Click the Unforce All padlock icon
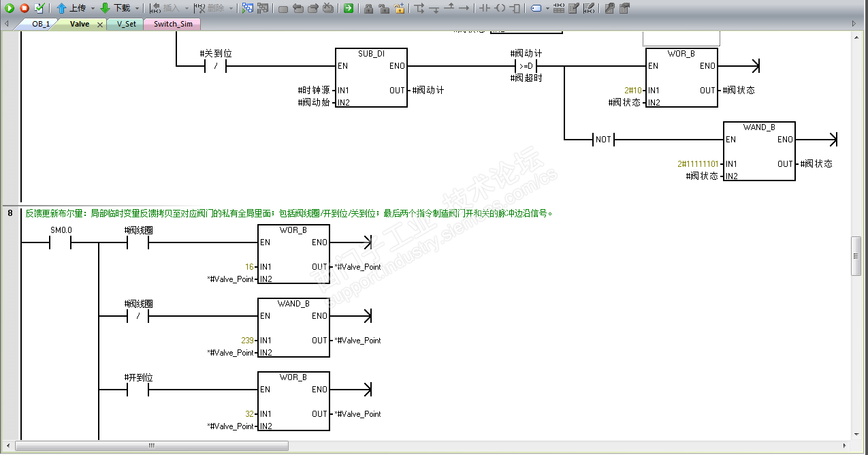868x455 pixels. pyautogui.click(x=399, y=8)
